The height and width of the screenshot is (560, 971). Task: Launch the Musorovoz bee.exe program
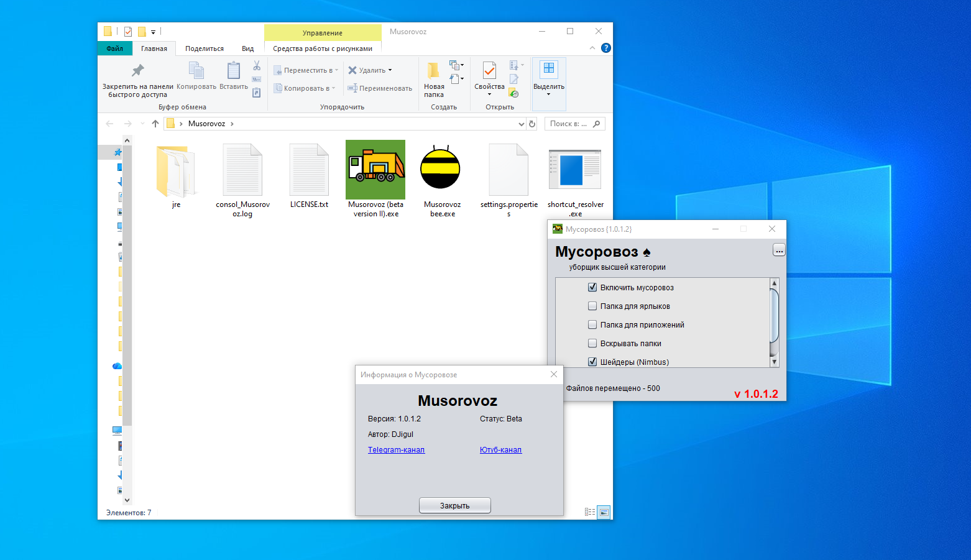[x=441, y=169]
